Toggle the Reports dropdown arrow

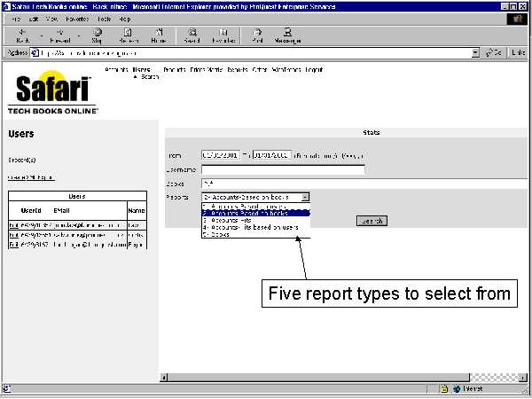click(305, 197)
